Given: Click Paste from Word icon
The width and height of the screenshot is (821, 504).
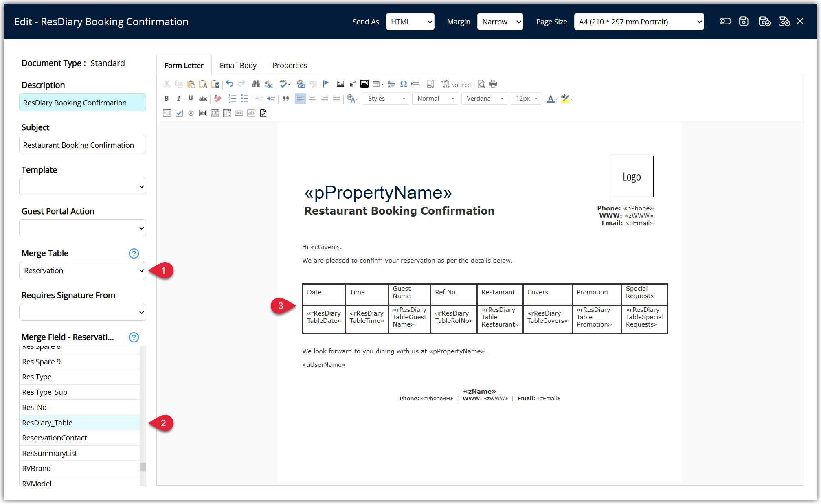Looking at the screenshot, I should click(215, 84).
